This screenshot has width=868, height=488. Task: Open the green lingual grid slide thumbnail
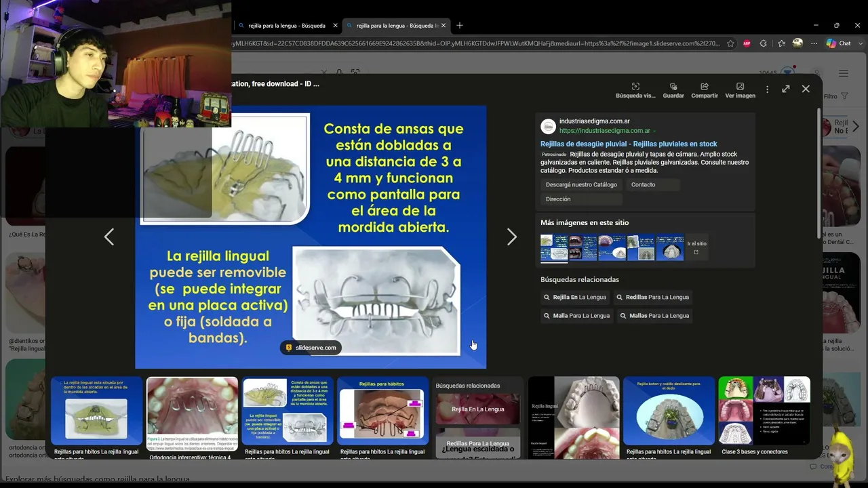coord(96,411)
